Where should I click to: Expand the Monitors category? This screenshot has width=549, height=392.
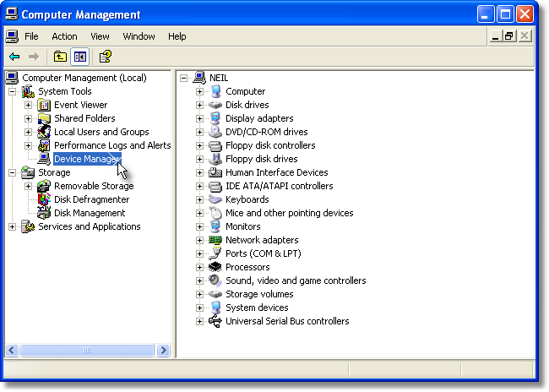(199, 226)
